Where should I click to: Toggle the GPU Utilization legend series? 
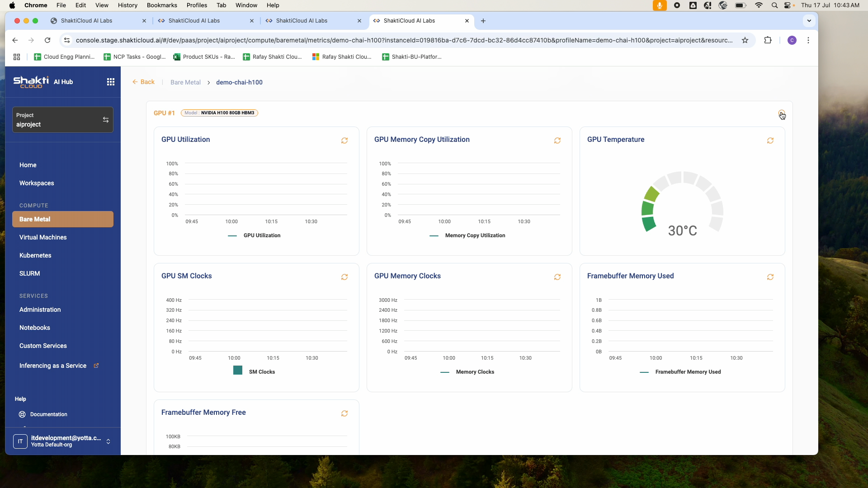coord(254,235)
